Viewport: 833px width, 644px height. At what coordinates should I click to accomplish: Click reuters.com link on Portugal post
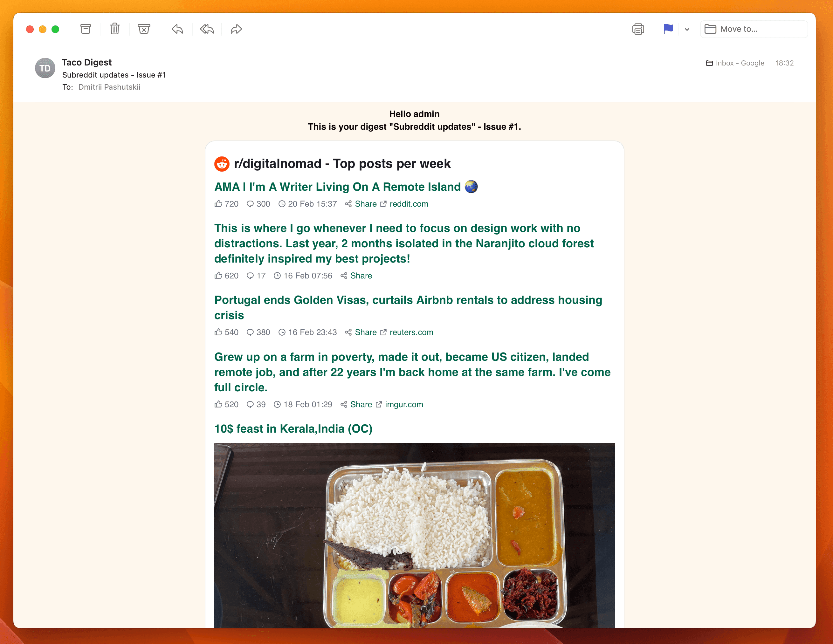click(x=411, y=332)
